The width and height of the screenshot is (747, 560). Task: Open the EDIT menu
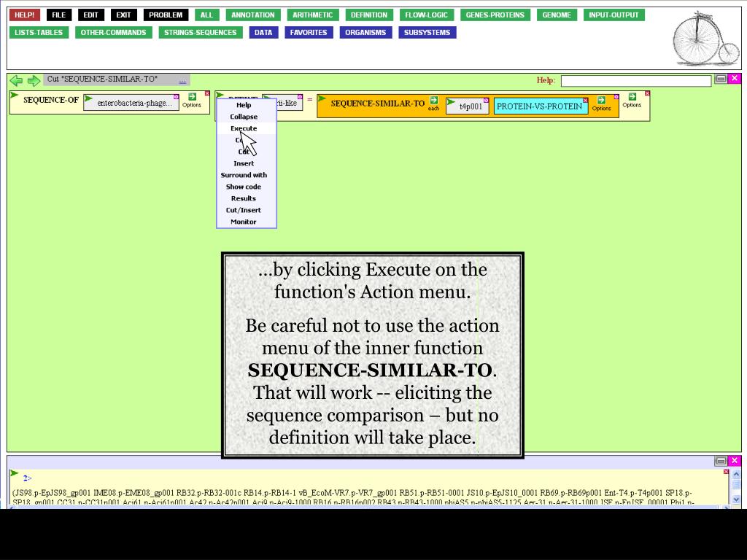click(90, 15)
